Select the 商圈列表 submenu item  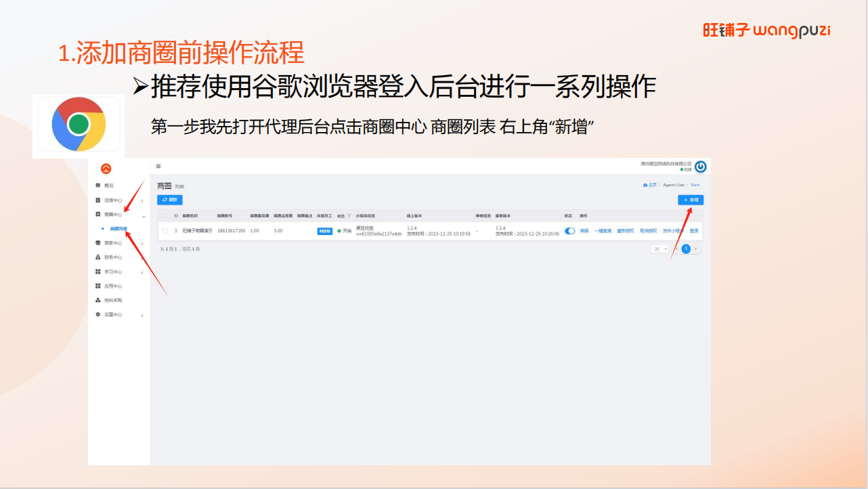[x=118, y=229]
